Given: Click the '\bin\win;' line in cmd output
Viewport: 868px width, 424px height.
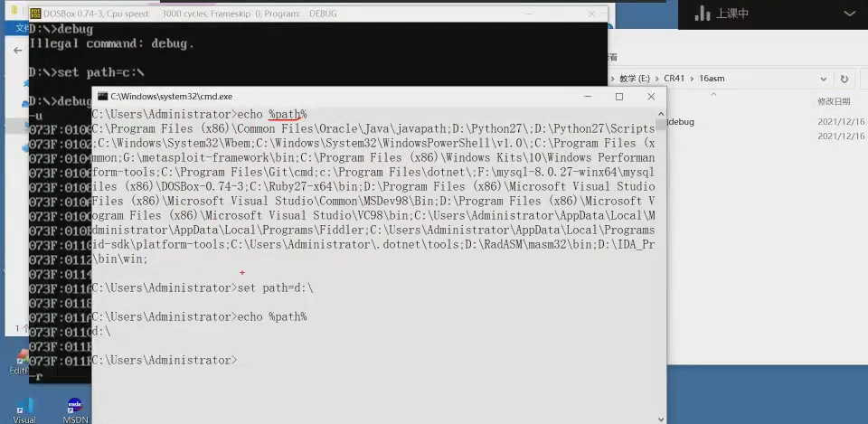Looking at the screenshot, I should 120,259.
